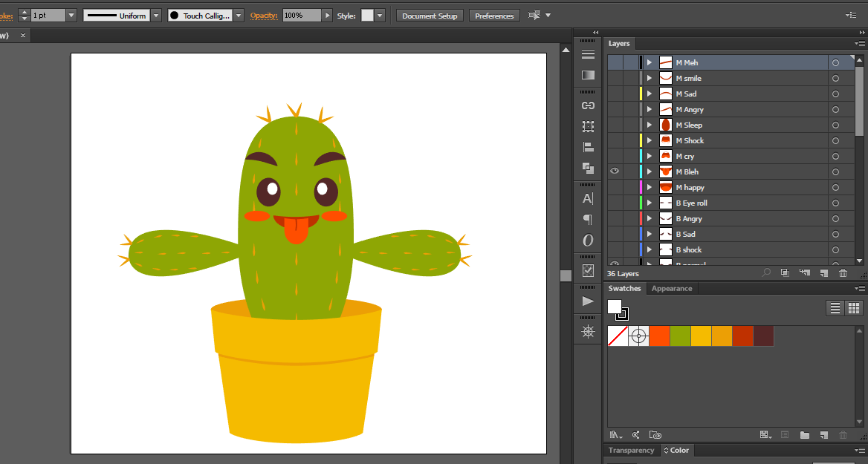Switch swatches to list view
The width and height of the screenshot is (868, 464).
pos(835,307)
